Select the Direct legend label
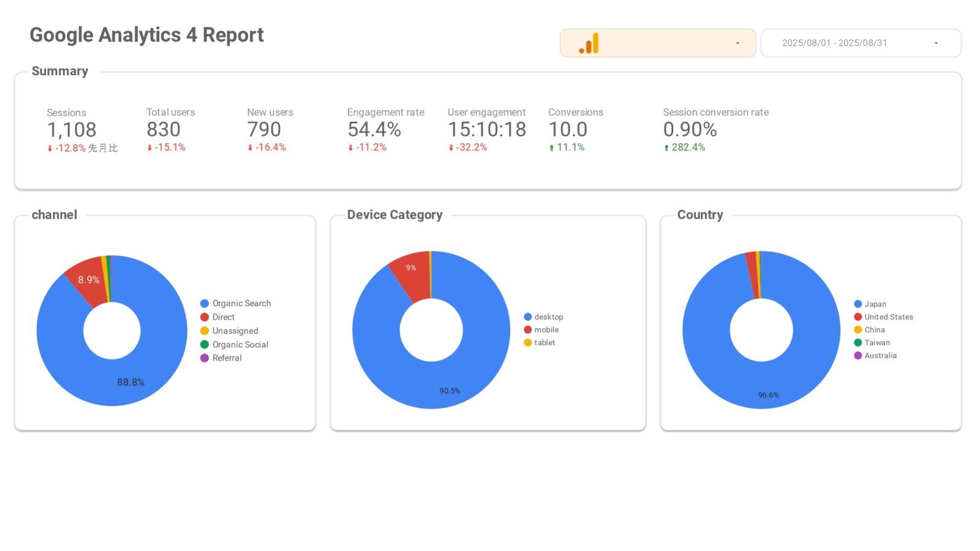980x551 pixels. (224, 317)
